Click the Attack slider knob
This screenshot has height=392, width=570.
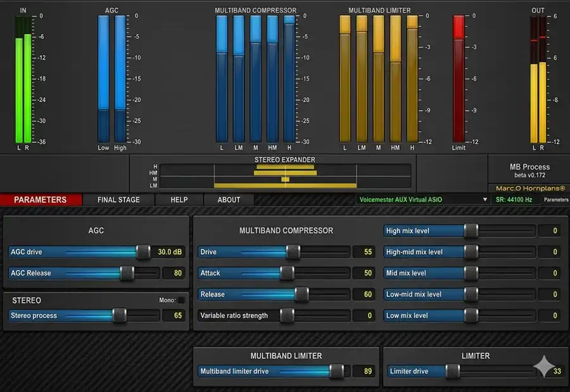coord(287,273)
